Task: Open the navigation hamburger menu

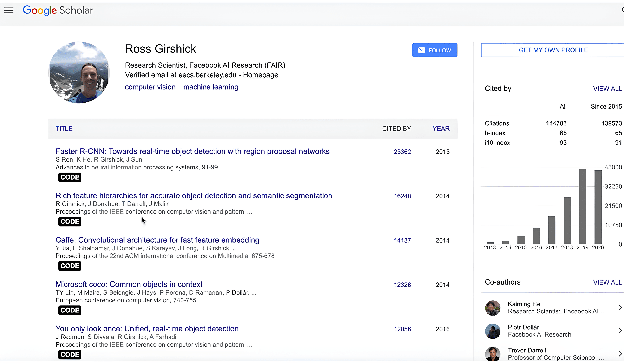Action: coord(9,10)
